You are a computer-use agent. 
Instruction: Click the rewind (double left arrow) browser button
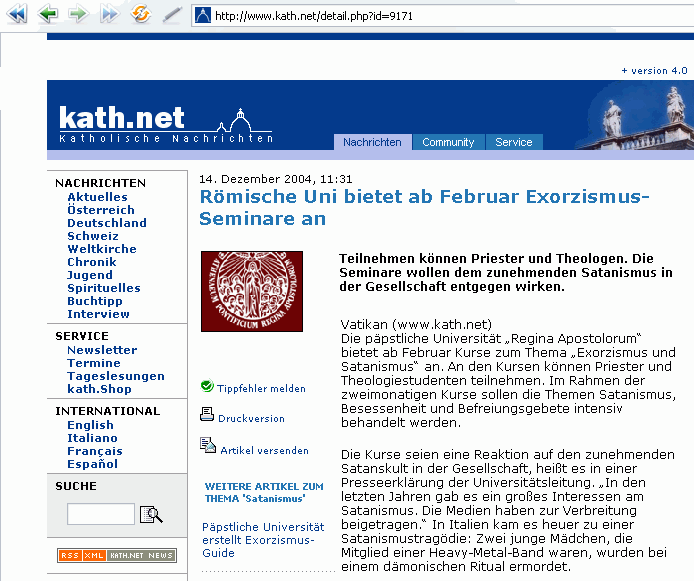[17, 14]
